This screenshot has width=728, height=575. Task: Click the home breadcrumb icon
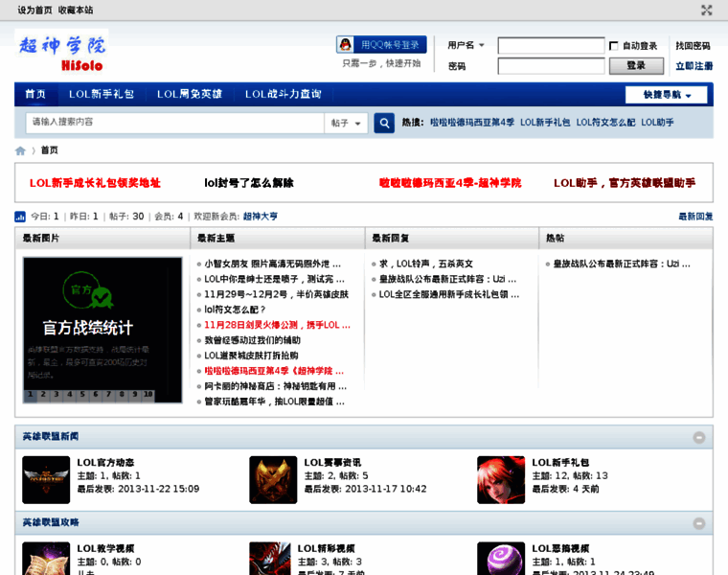click(20, 150)
